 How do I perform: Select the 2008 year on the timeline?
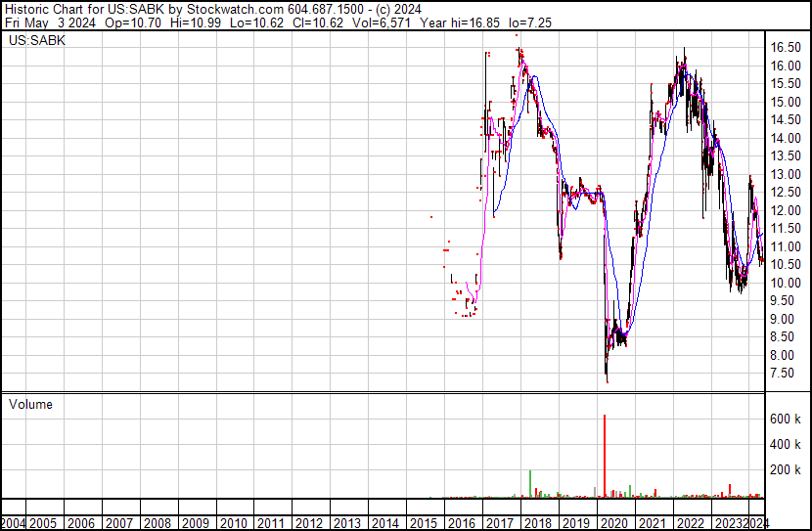tap(158, 523)
